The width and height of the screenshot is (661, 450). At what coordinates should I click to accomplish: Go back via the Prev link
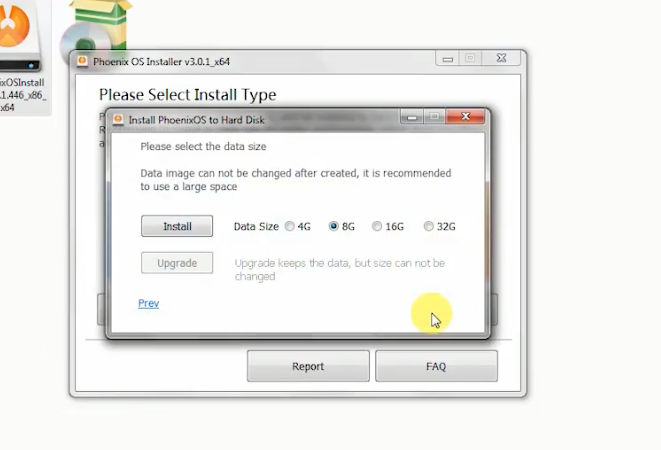[148, 303]
